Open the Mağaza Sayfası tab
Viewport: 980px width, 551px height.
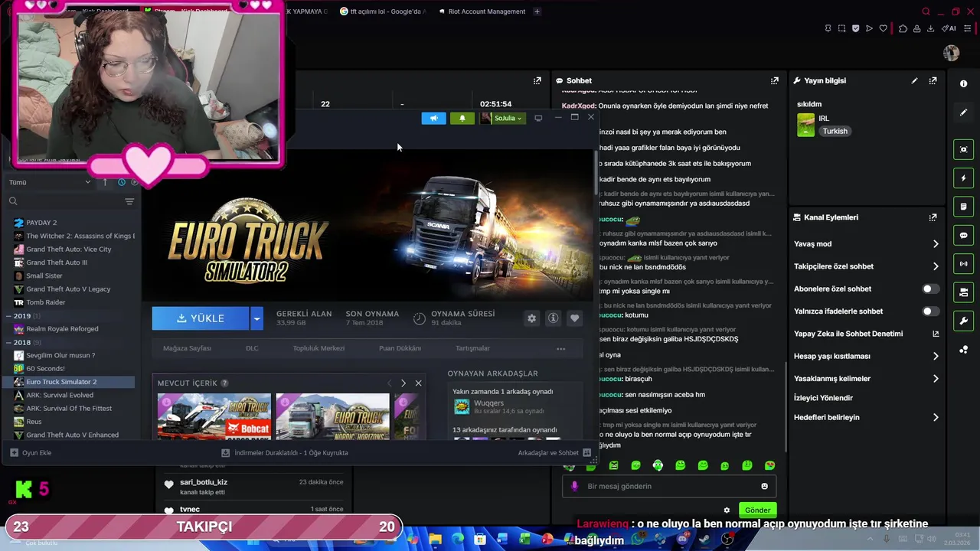tap(187, 348)
